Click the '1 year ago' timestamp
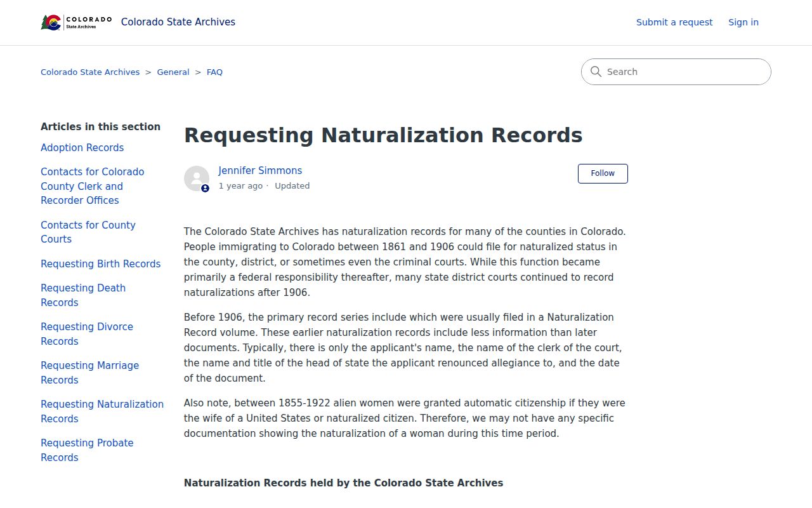The image size is (812, 508). [240, 186]
